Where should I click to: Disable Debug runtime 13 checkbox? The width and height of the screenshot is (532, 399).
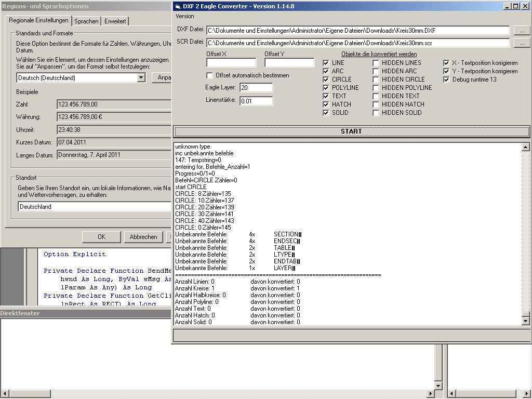(x=446, y=79)
